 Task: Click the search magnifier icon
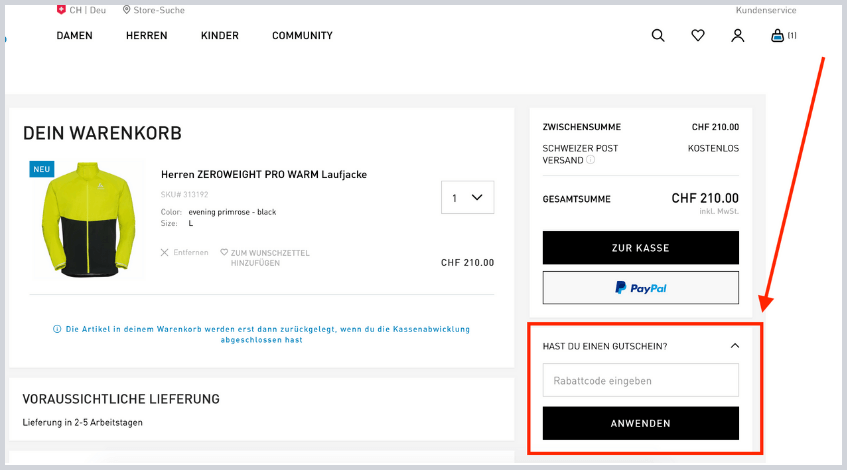[x=658, y=36]
